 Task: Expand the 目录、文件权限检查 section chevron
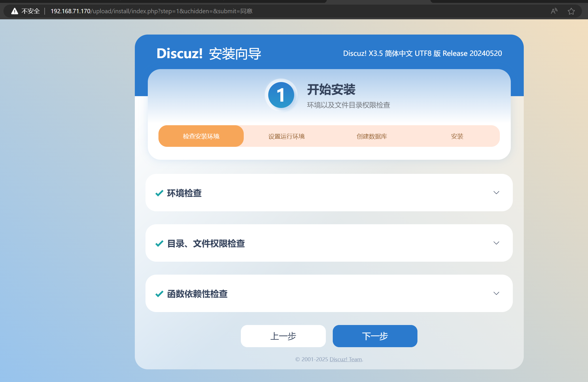[496, 243]
